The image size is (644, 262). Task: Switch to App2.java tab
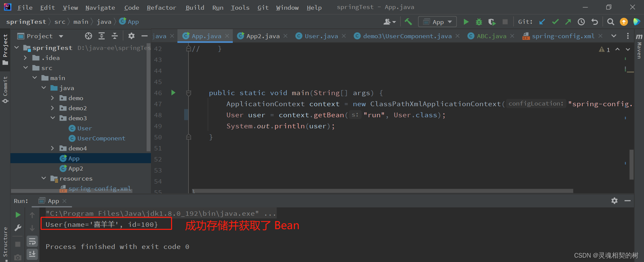[x=263, y=36]
